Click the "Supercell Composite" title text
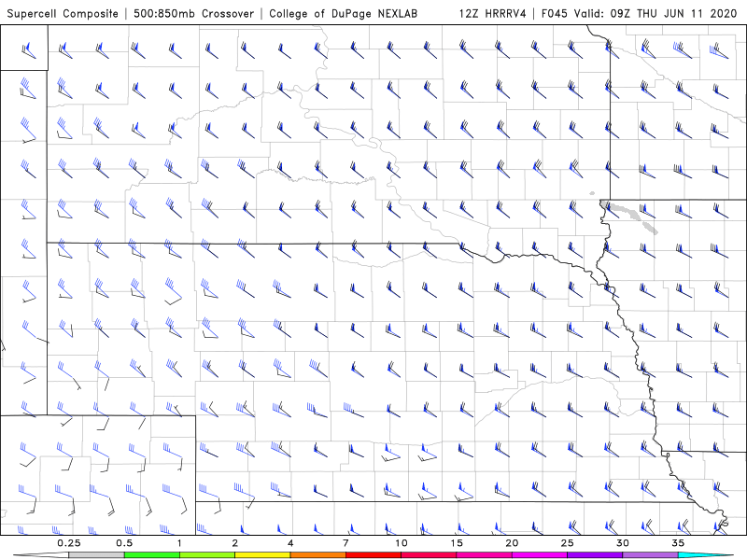This screenshot has height=560, width=747. click(63, 14)
